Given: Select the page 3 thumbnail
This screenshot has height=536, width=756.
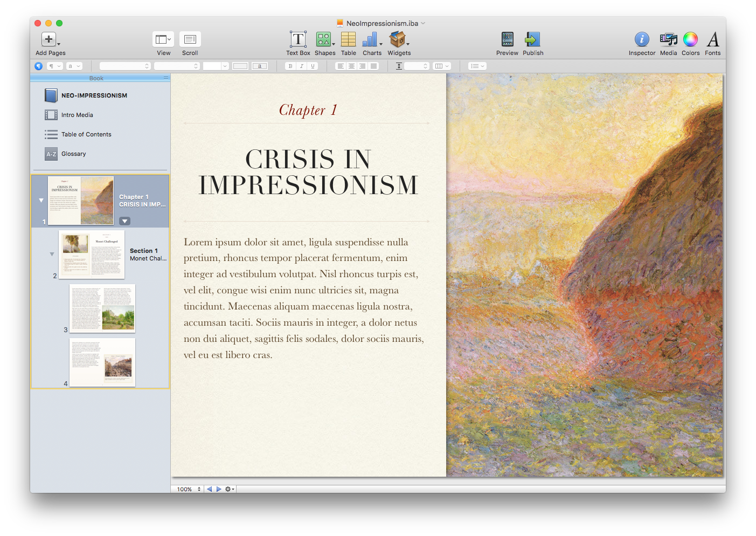Looking at the screenshot, I should click(x=102, y=308).
